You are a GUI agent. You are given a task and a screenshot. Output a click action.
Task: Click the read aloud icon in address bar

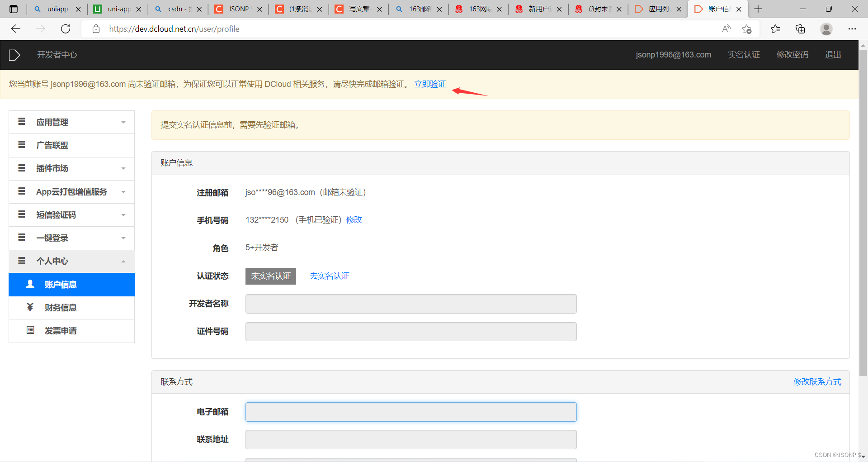tap(726, 29)
